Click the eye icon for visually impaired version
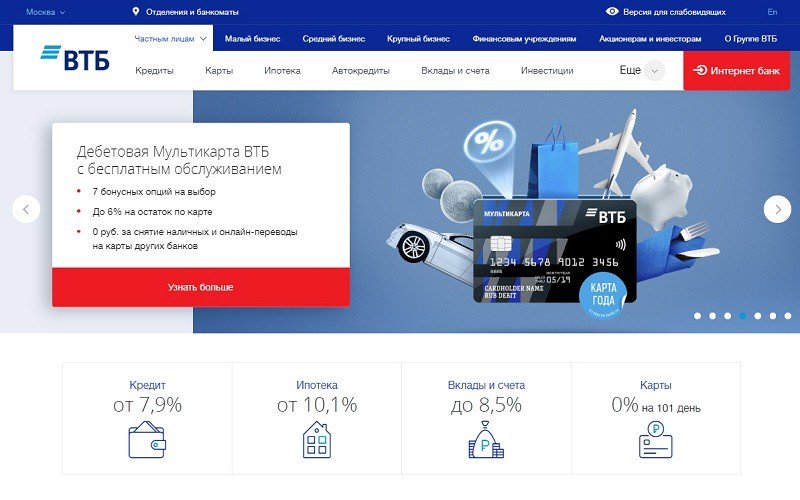This screenshot has height=500, width=800. tap(612, 11)
